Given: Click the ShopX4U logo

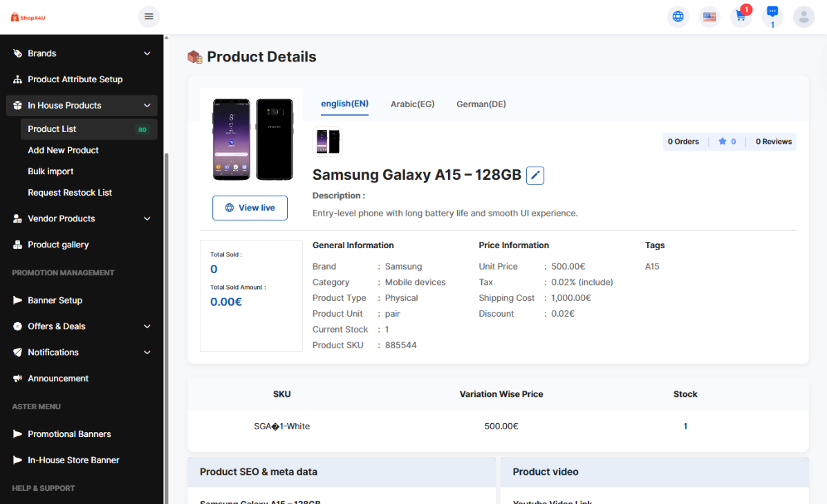Looking at the screenshot, I should pyautogui.click(x=28, y=17).
